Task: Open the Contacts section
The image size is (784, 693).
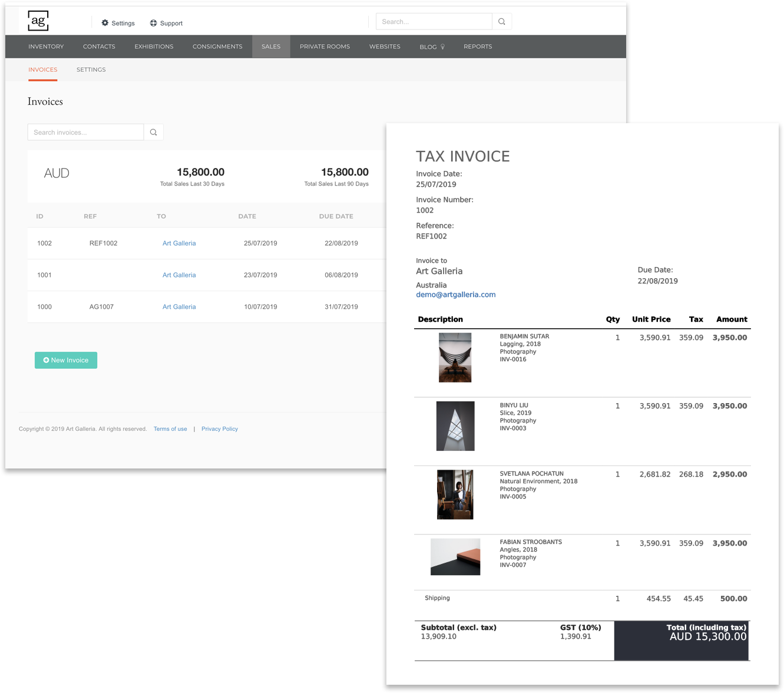Action: point(98,46)
